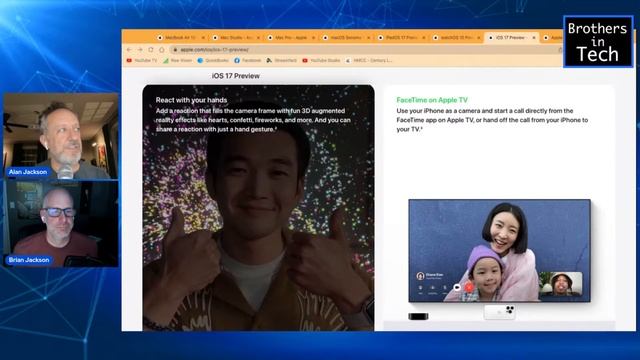
Task: Open the YouTube Studio bookmark
Action: click(x=321, y=60)
